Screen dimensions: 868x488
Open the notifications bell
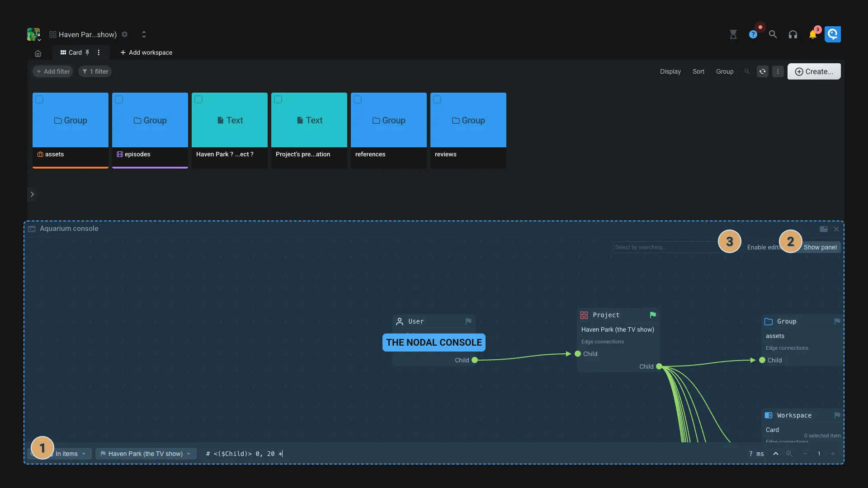coord(812,35)
